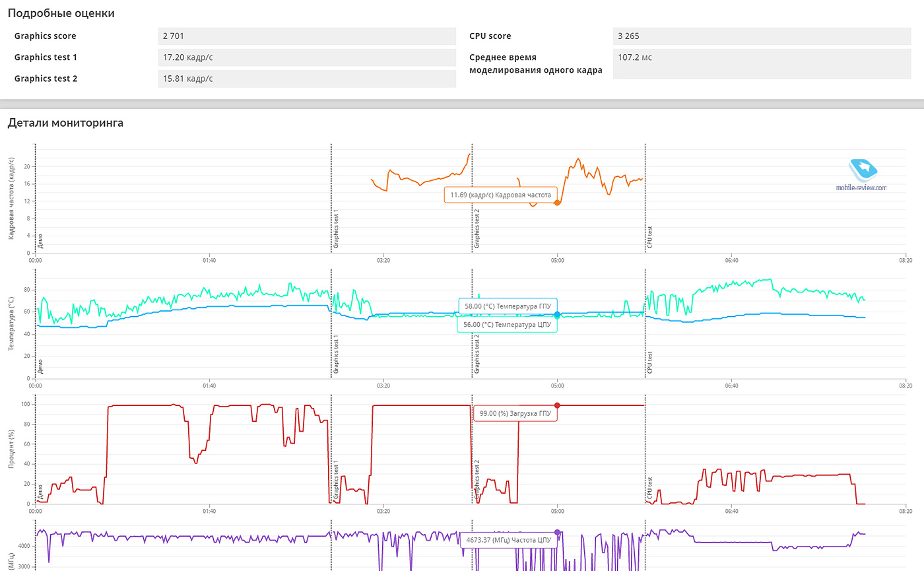Click the purple CPU frequency line in CPU test
The width and height of the screenshot is (924, 571).
[x=733, y=542]
